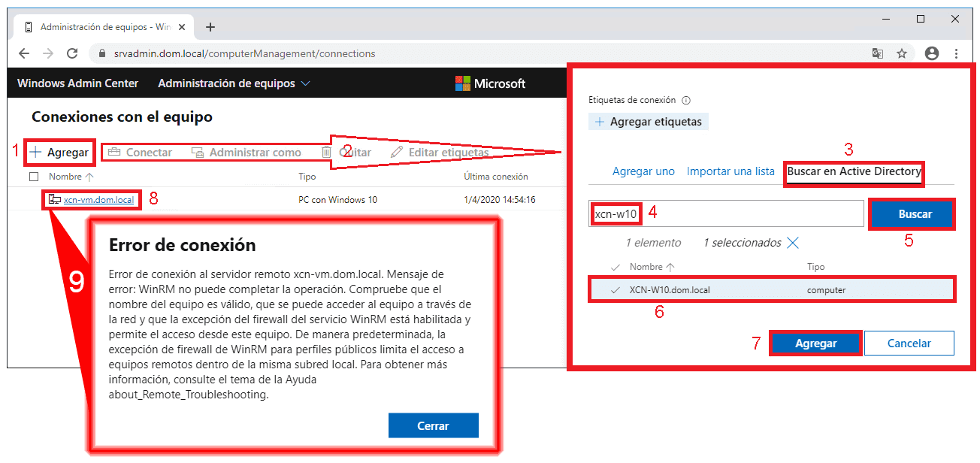Click the Conectar icon in the toolbar
The image size is (980, 463).
point(115,151)
